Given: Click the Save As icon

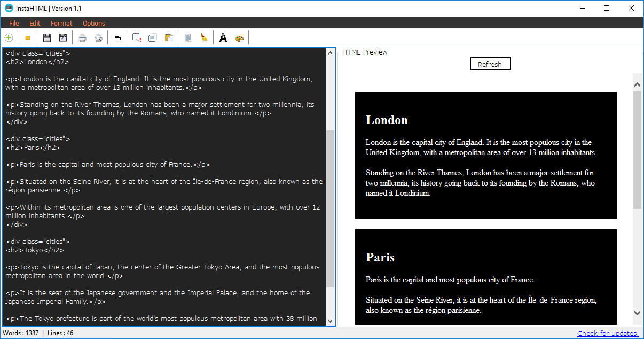Looking at the screenshot, I should click(x=63, y=37).
